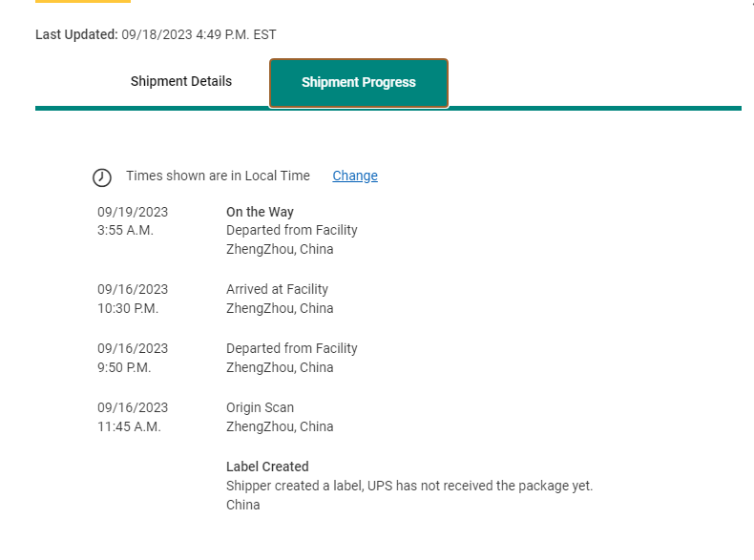Click the 10:30 P.M. time stamp
Image resolution: width=754 pixels, height=560 pixels.
pyautogui.click(x=128, y=308)
